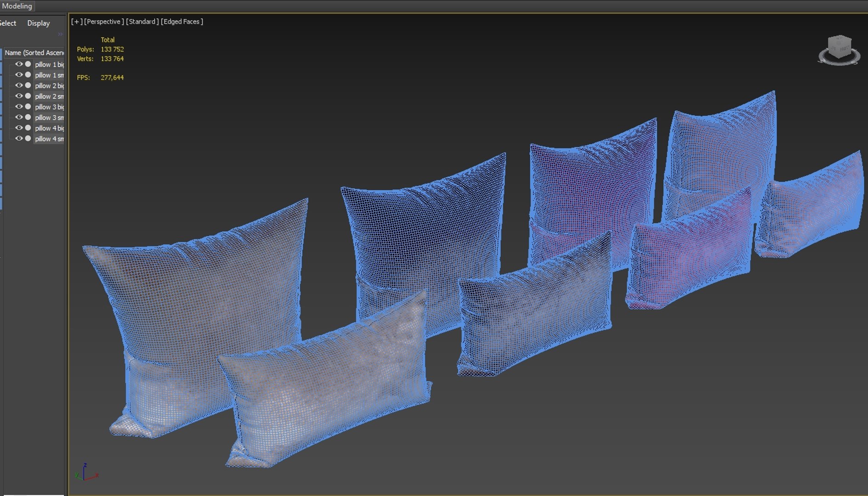Click the geometry sphere icon of pillow 2 small
Screen dimensions: 868x496
(28, 96)
